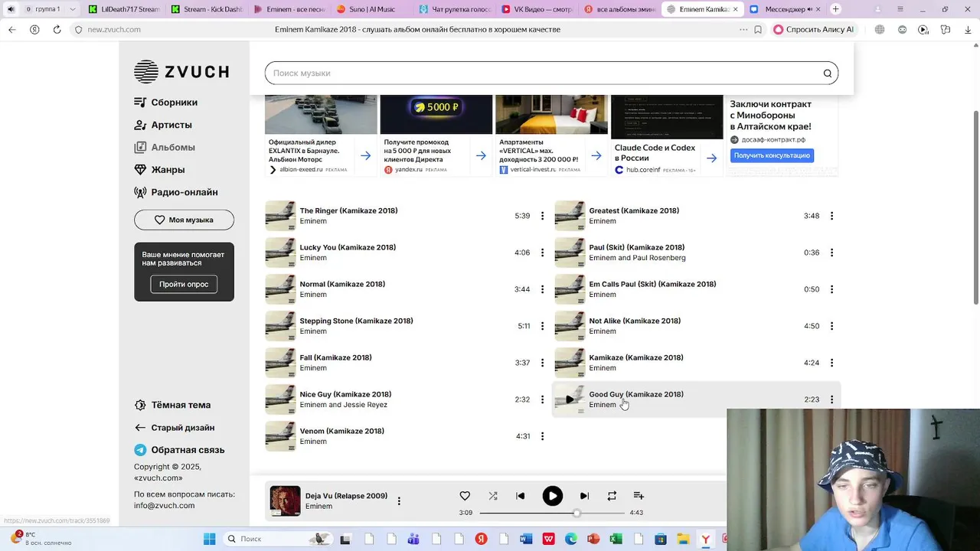Open Windows Start menu
This screenshot has height=551, width=980.
[209, 539]
